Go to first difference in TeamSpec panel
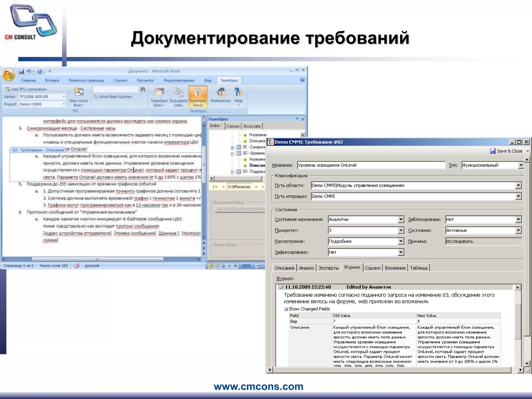 pyautogui.click(x=215, y=187)
